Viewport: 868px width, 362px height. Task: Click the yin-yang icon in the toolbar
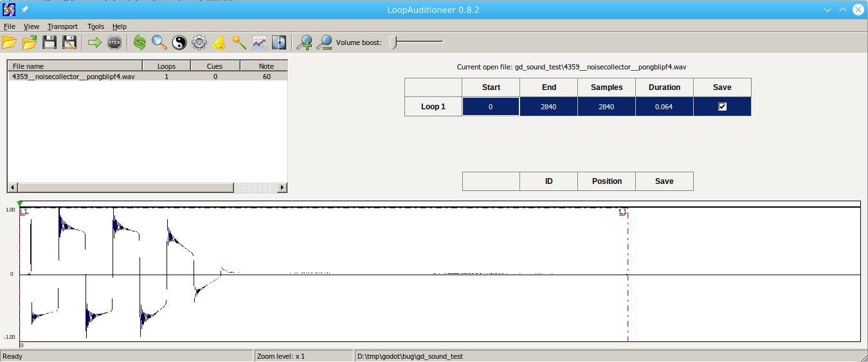179,43
